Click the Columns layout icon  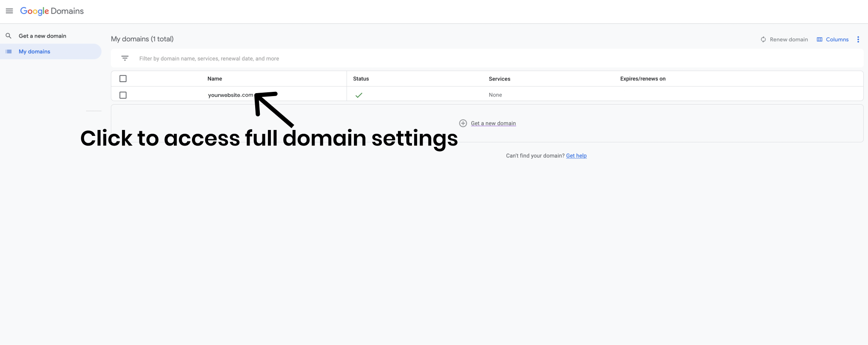[820, 39]
